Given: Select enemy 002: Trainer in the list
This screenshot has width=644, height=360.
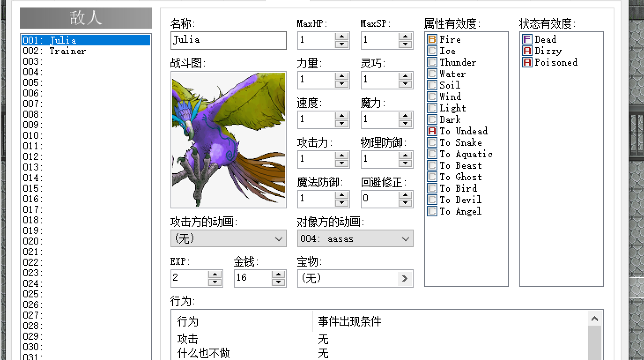Looking at the screenshot, I should (x=66, y=51).
